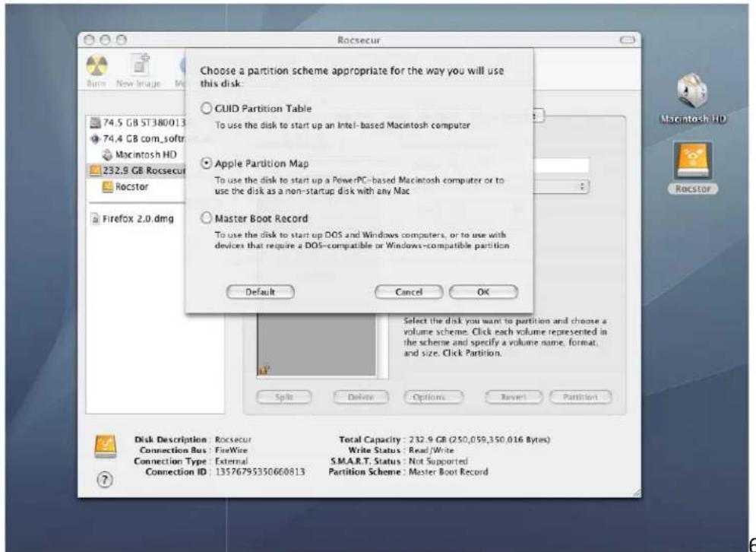Click the lock icon in partition map
756x552 pixels.
coord(264,370)
